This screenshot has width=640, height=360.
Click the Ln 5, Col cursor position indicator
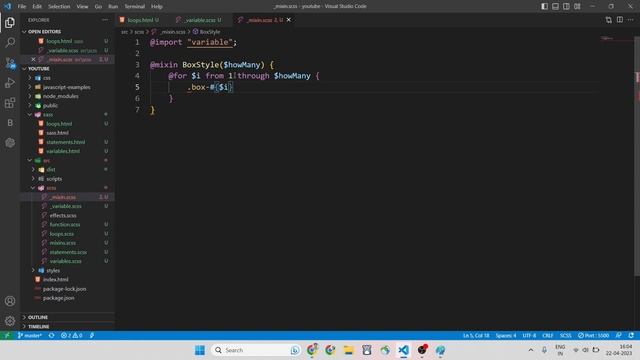point(476,335)
